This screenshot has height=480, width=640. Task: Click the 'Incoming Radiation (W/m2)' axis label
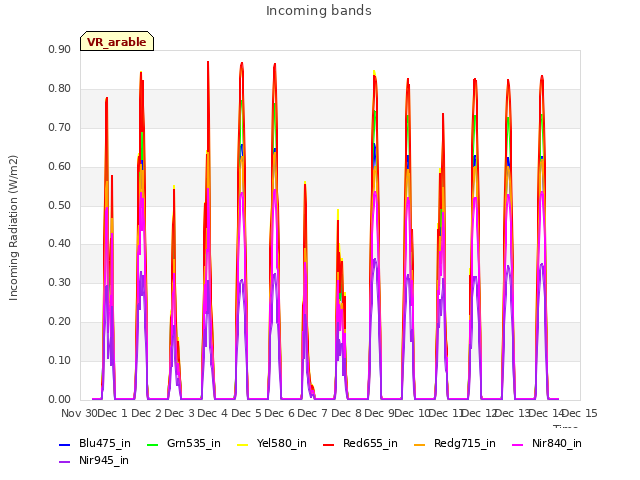point(13,228)
